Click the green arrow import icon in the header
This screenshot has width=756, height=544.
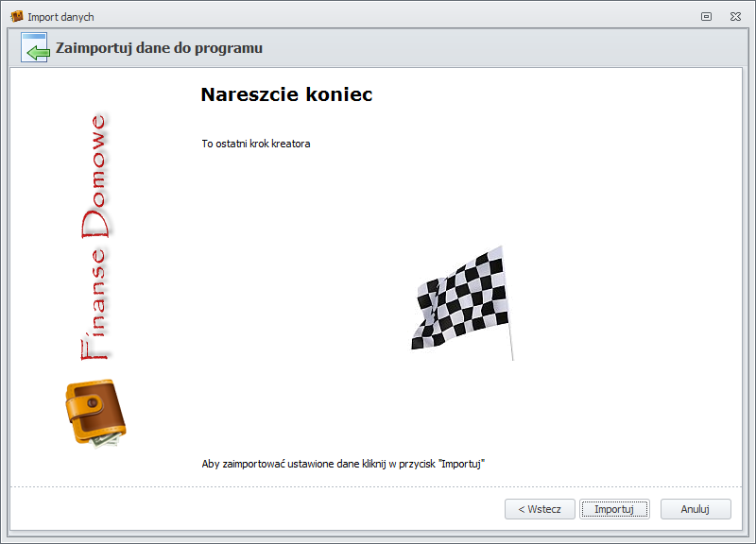pyautogui.click(x=35, y=48)
